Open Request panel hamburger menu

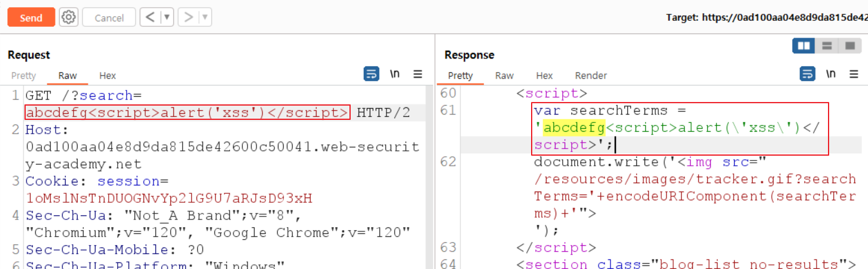point(418,75)
